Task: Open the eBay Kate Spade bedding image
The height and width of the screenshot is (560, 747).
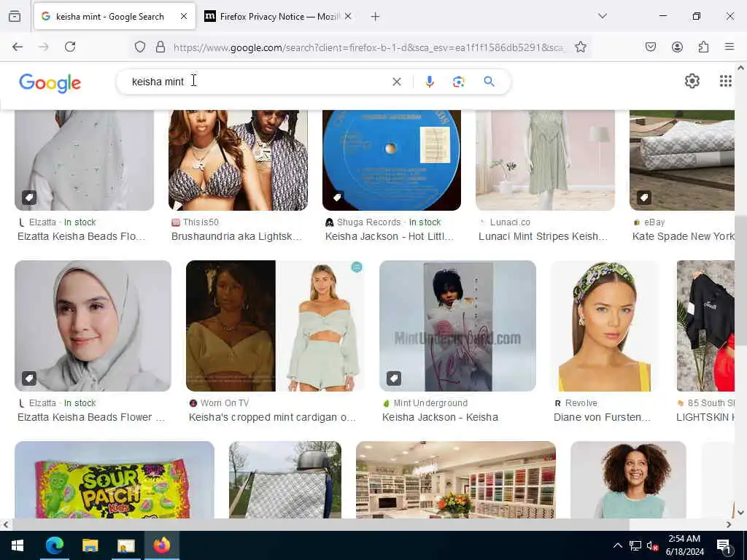Action: pyautogui.click(x=682, y=160)
